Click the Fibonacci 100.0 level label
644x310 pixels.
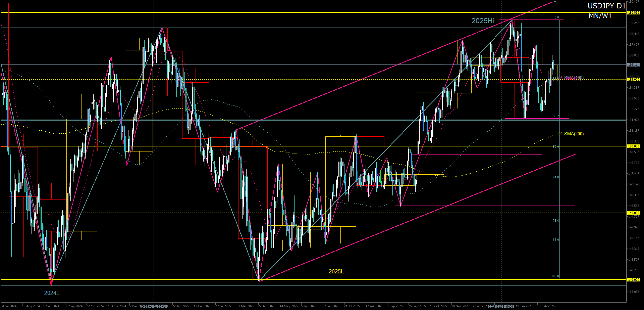(x=555, y=276)
